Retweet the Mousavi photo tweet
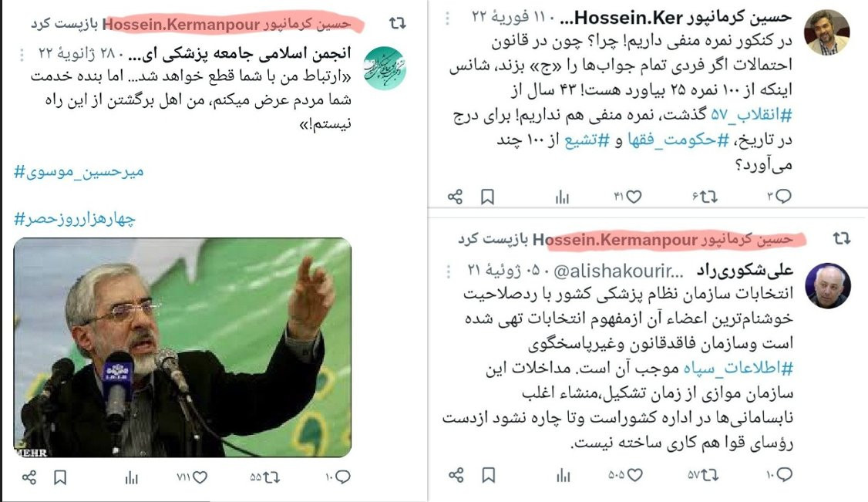This screenshot has width=868, height=502. [x=265, y=477]
